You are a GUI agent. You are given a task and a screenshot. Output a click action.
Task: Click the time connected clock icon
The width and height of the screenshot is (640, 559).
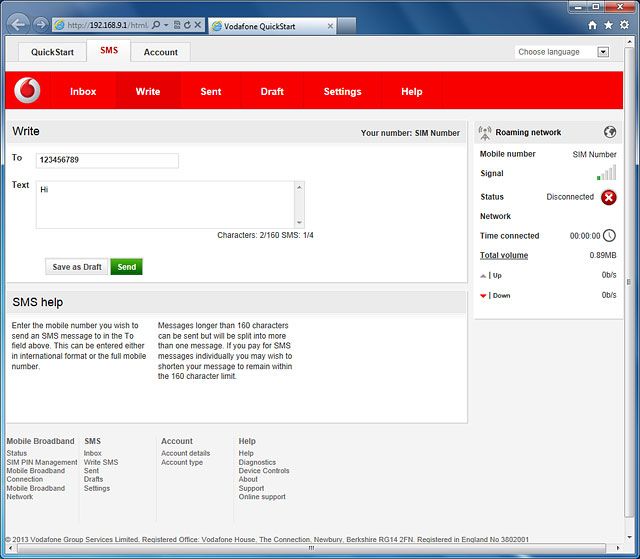pos(609,236)
